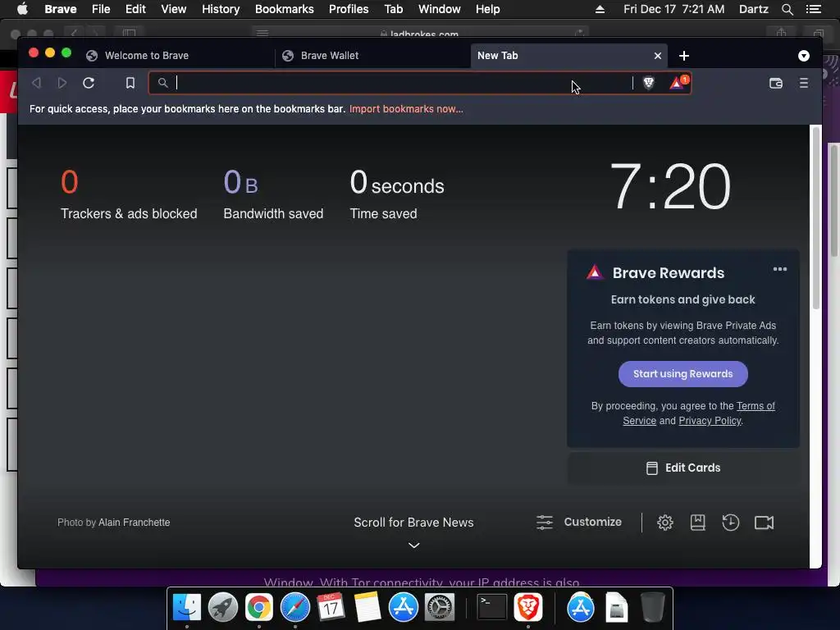Open System Preferences from the Dock

(x=440, y=608)
